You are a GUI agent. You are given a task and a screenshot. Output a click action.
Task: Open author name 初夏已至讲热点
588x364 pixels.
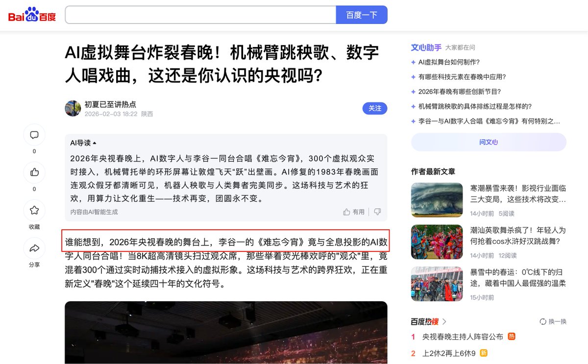coord(110,104)
